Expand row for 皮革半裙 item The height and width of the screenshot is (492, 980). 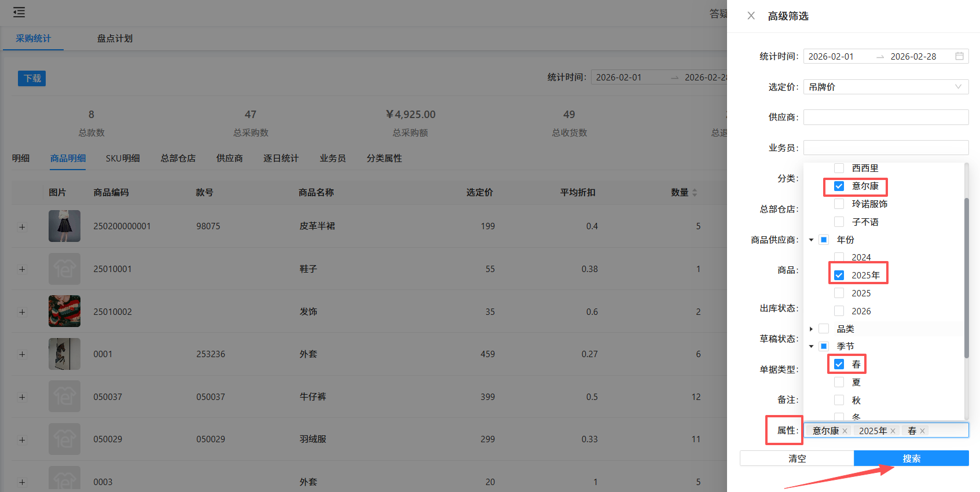point(22,226)
